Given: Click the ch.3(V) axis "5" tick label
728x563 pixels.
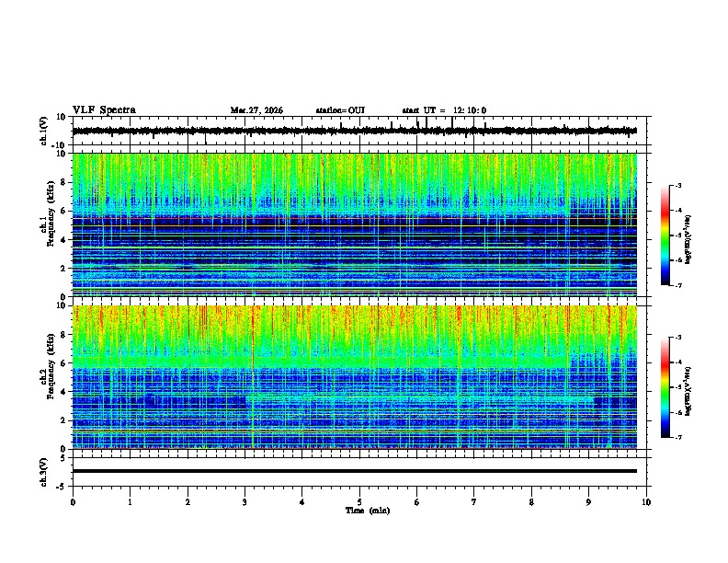Looking at the screenshot, I should click(x=63, y=457).
